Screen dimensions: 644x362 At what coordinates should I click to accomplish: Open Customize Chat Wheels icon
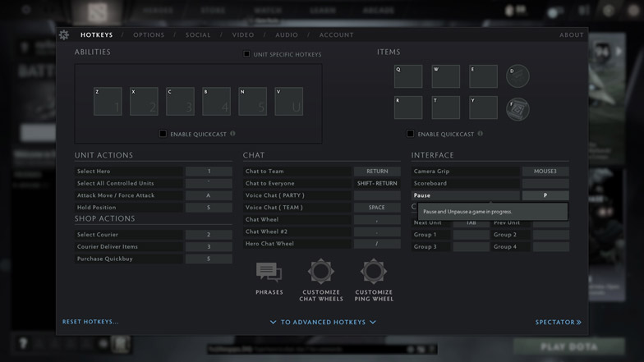(320, 271)
